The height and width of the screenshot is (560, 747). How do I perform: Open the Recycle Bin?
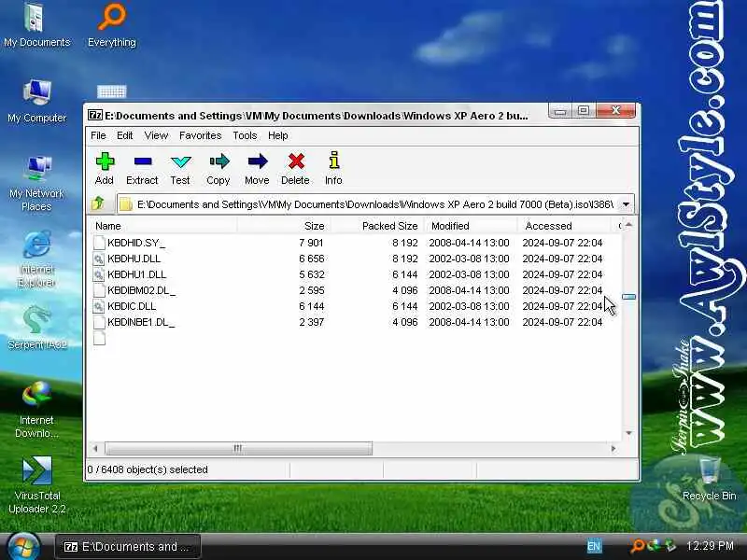click(x=709, y=479)
